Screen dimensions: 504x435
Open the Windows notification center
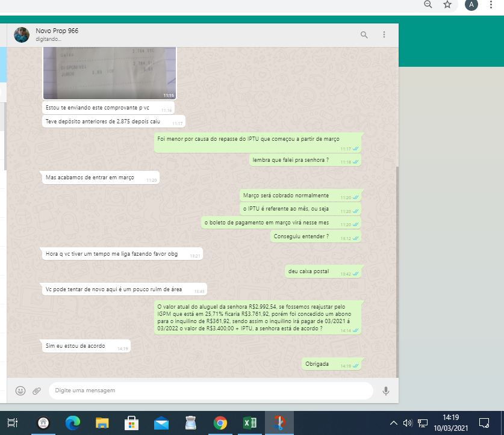tap(484, 422)
